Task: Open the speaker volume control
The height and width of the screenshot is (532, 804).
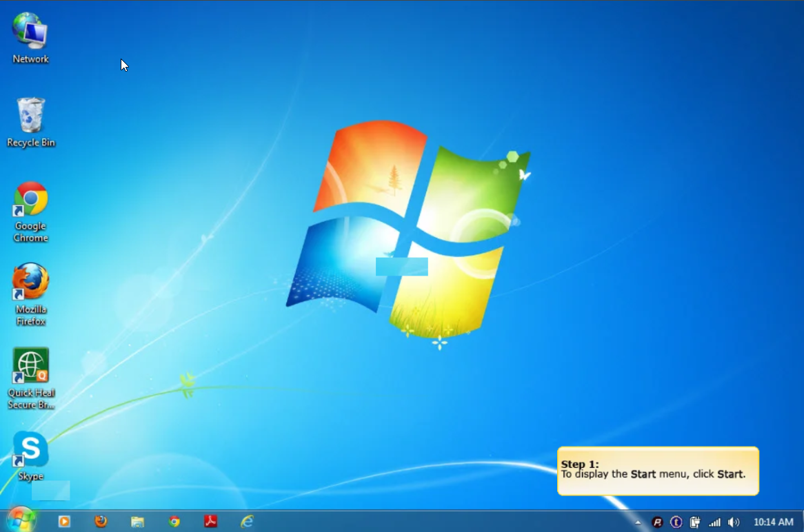Action: (734, 522)
